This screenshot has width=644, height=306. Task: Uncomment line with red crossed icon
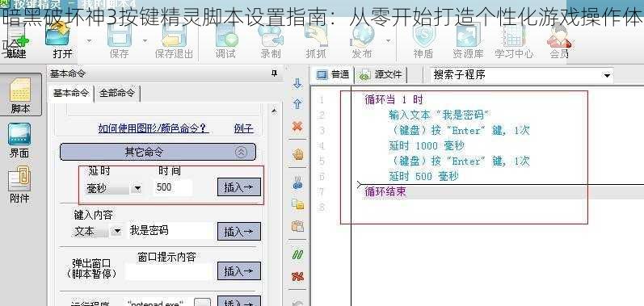pyautogui.click(x=297, y=276)
